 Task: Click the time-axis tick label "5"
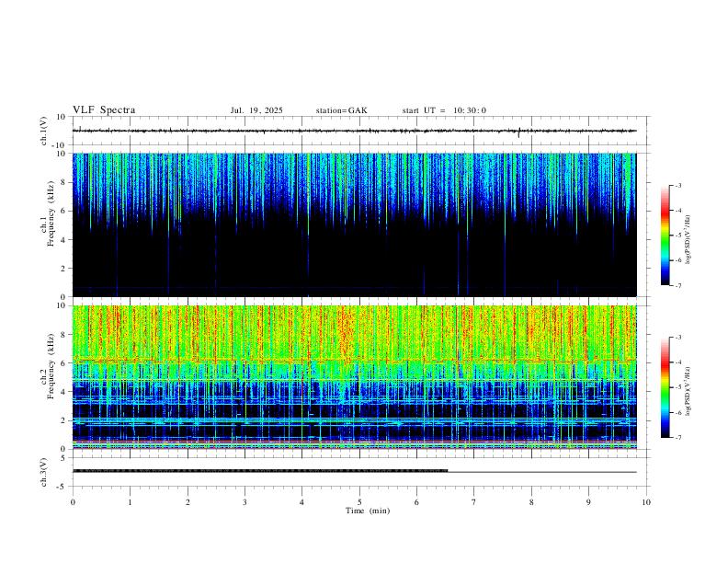click(359, 502)
